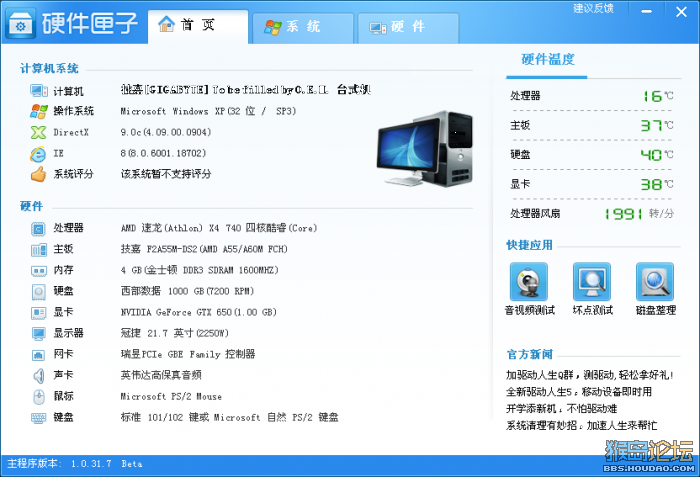Select the 标准 101/102 键 keyboard text

[229, 418]
